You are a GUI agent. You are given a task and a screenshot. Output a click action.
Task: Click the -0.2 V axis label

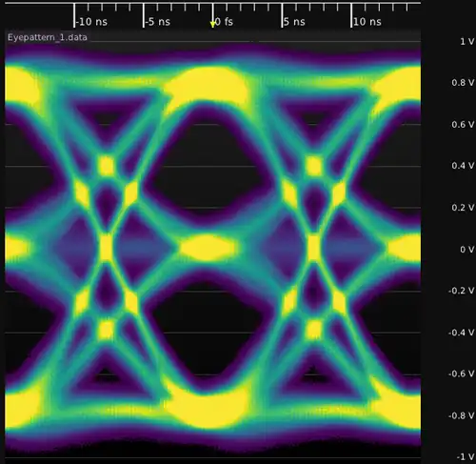click(462, 291)
